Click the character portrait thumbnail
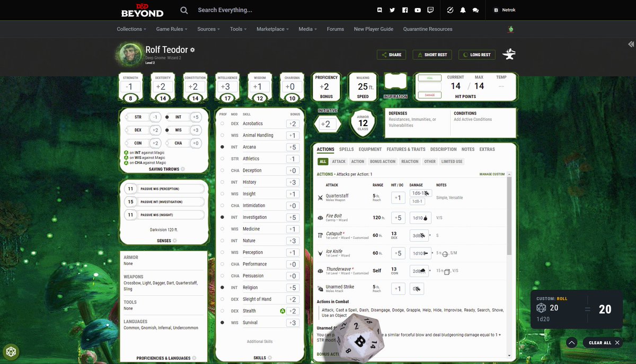636x364 pixels. pyautogui.click(x=130, y=54)
